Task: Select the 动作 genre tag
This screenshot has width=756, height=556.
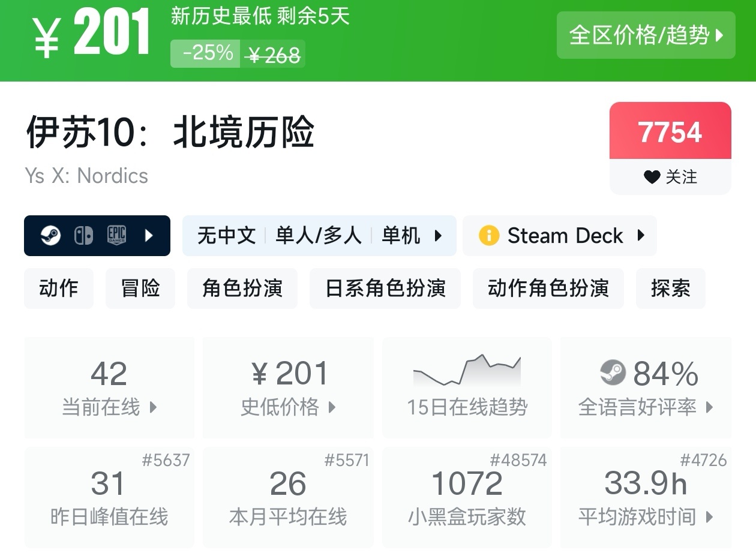Action: [59, 288]
